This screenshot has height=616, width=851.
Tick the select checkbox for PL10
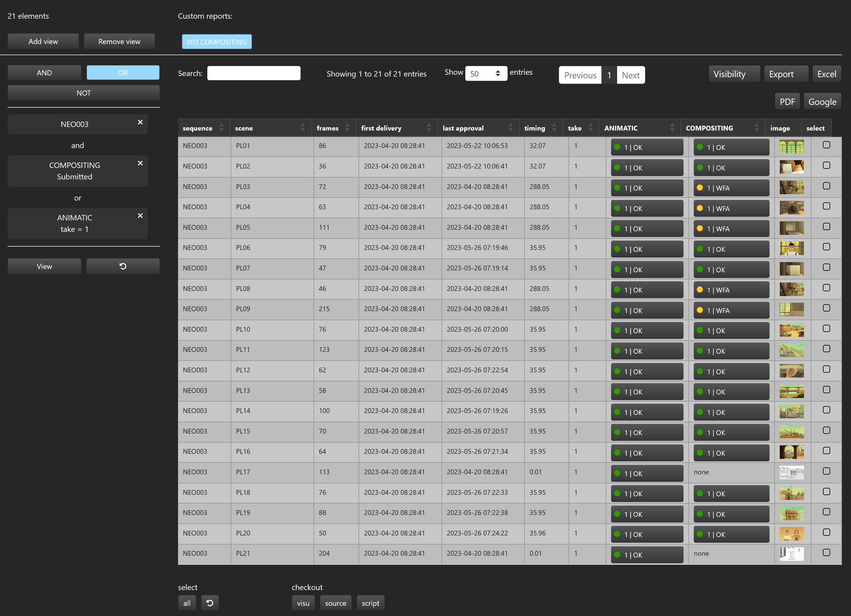[826, 328]
